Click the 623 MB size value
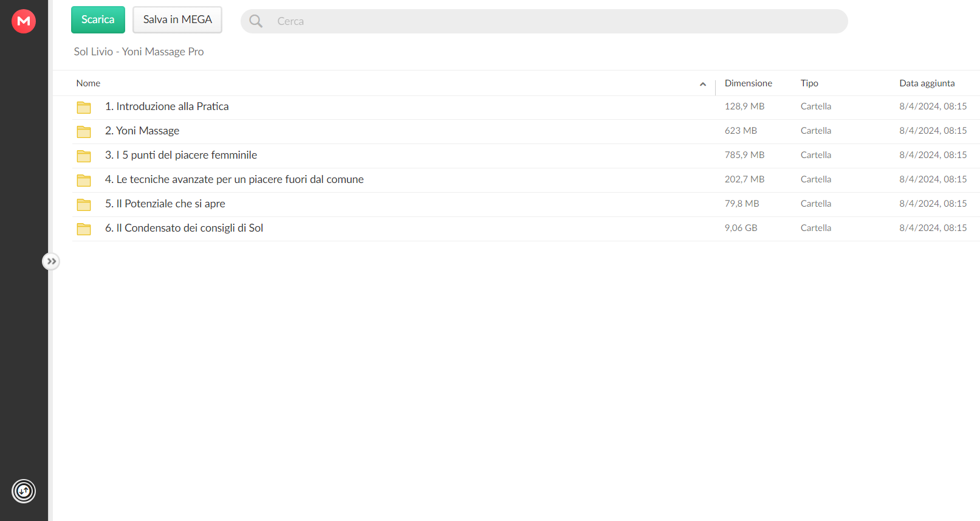 click(x=741, y=131)
